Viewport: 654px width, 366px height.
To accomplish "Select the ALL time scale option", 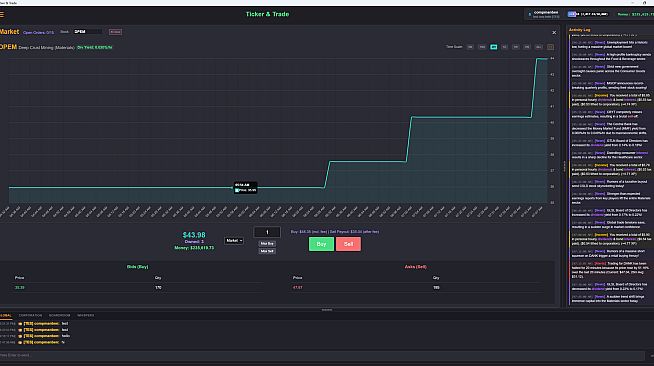I will click(x=538, y=47).
